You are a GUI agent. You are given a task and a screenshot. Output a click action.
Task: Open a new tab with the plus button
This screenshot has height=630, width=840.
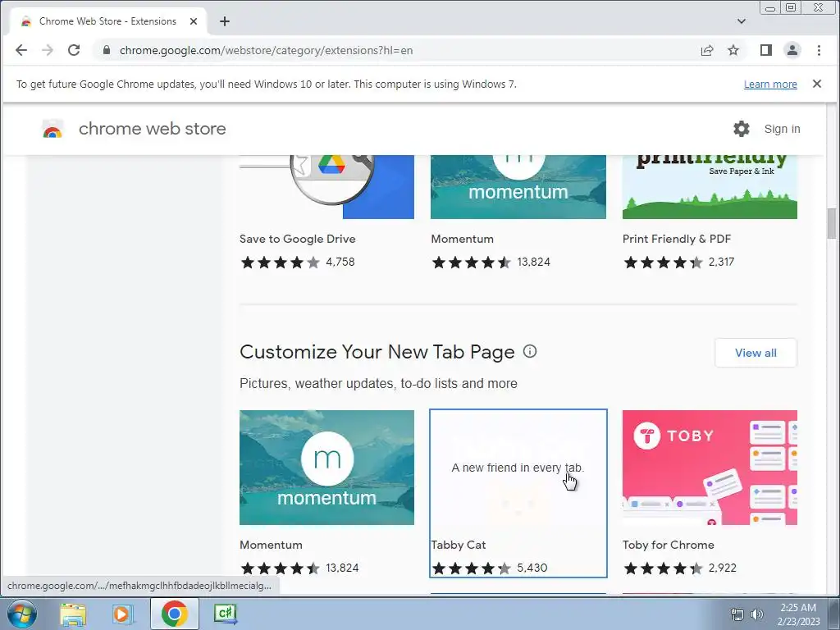point(225,21)
